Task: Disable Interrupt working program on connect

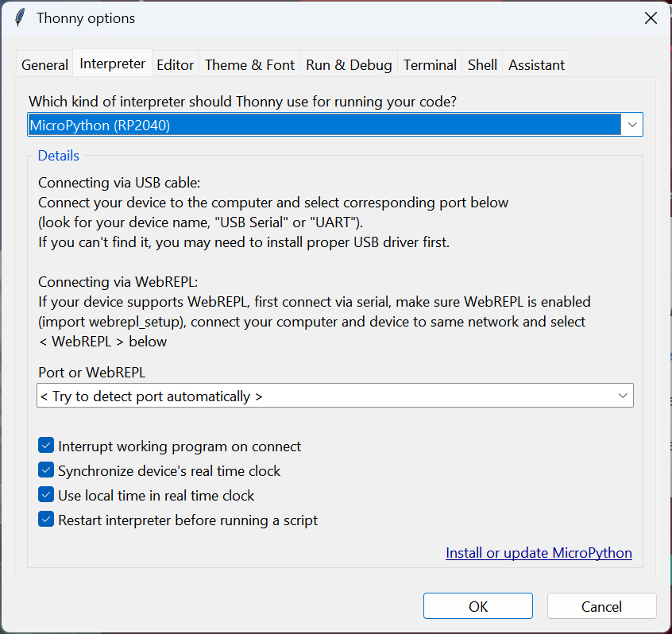Action: click(x=46, y=447)
